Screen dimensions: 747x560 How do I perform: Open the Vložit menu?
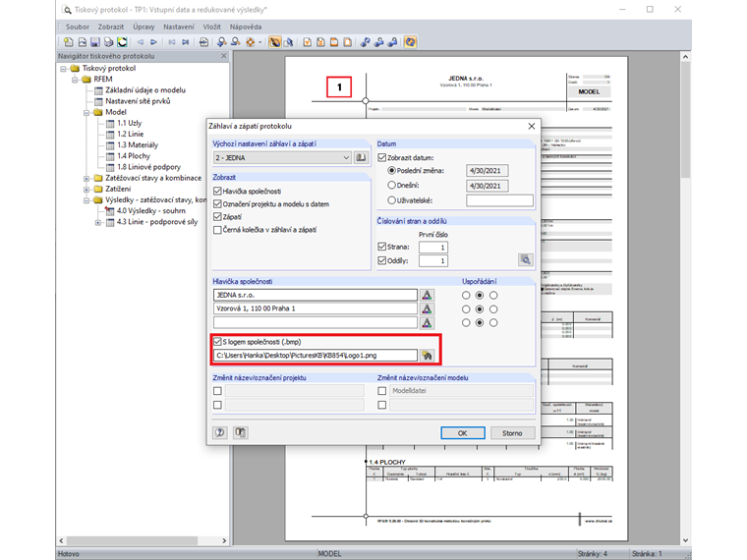pos(211,27)
